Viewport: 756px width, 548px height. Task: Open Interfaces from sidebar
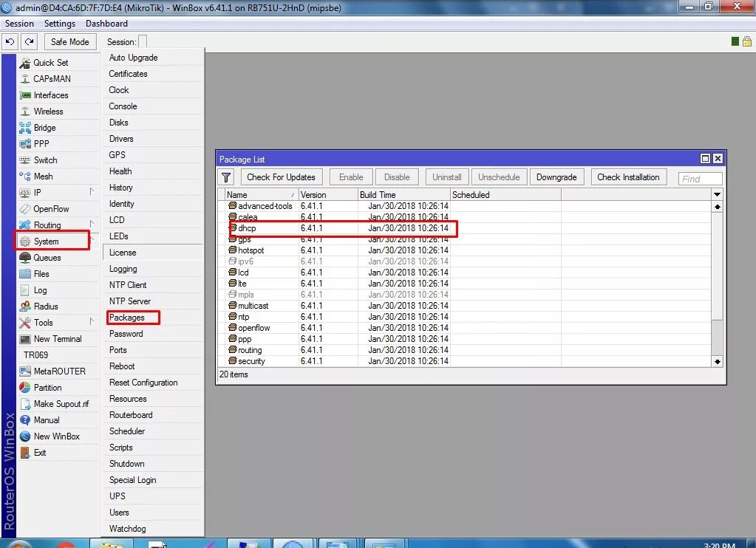[x=58, y=95]
